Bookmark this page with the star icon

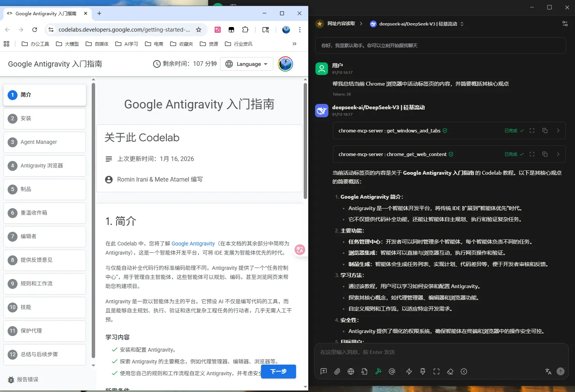click(199, 30)
